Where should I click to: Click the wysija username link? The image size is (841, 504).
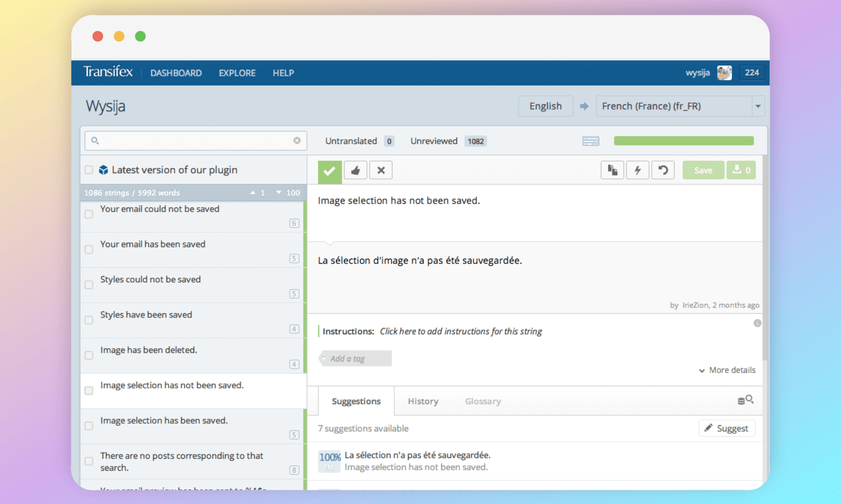698,73
